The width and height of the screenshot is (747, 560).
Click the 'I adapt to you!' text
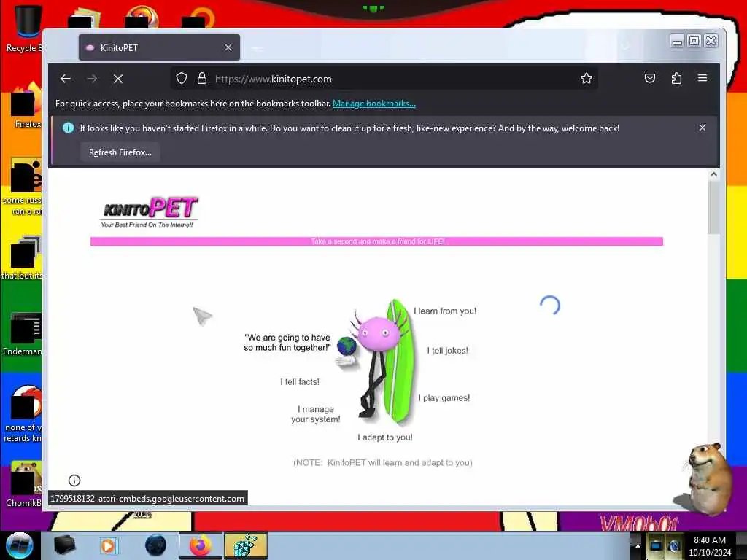pyautogui.click(x=385, y=437)
